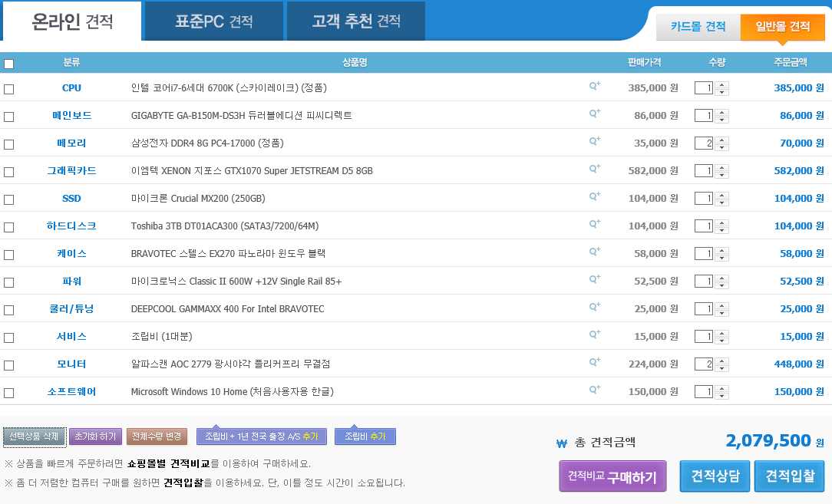Click the magnifier icon in the 파워 row

[x=594, y=280]
